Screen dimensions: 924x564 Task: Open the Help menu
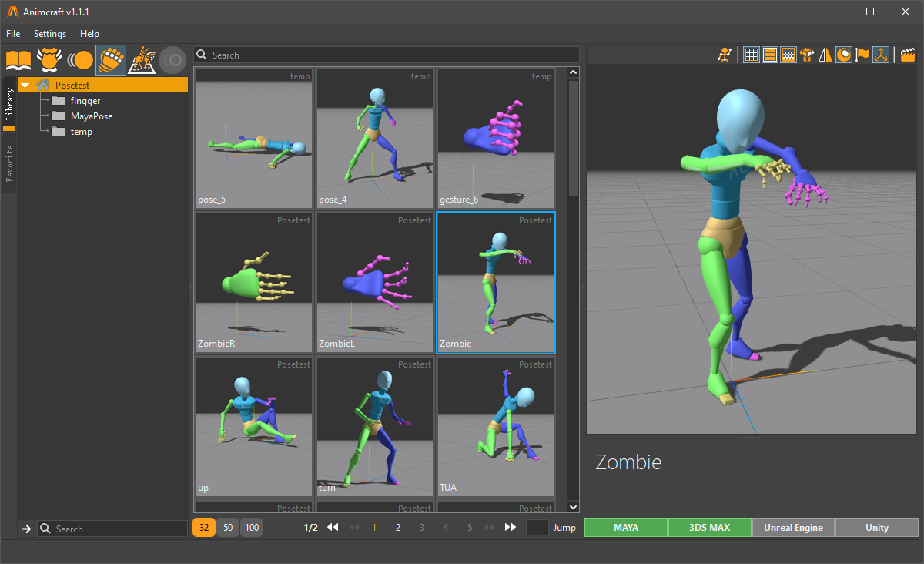click(x=89, y=34)
